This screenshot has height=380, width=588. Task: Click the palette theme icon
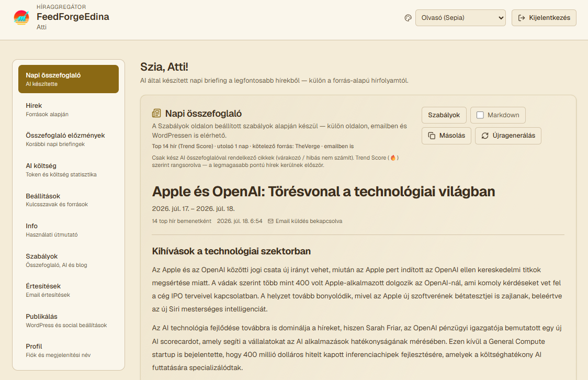[408, 18]
